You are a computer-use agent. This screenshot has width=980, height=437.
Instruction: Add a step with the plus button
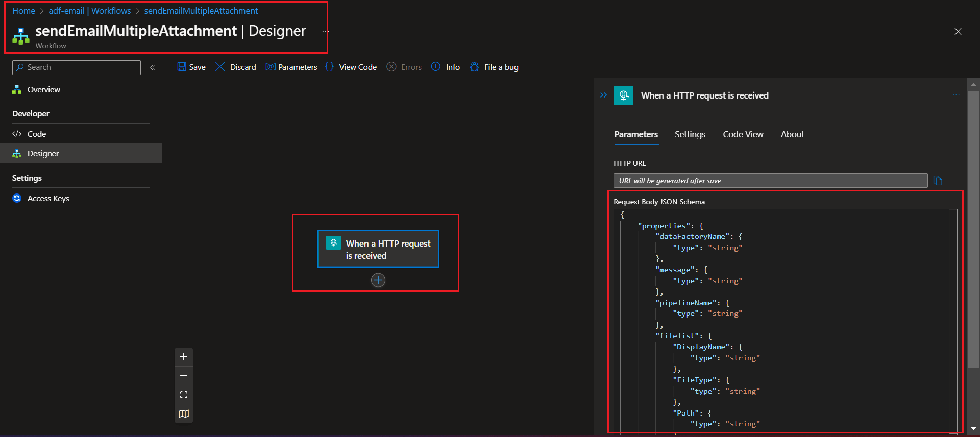tap(378, 280)
